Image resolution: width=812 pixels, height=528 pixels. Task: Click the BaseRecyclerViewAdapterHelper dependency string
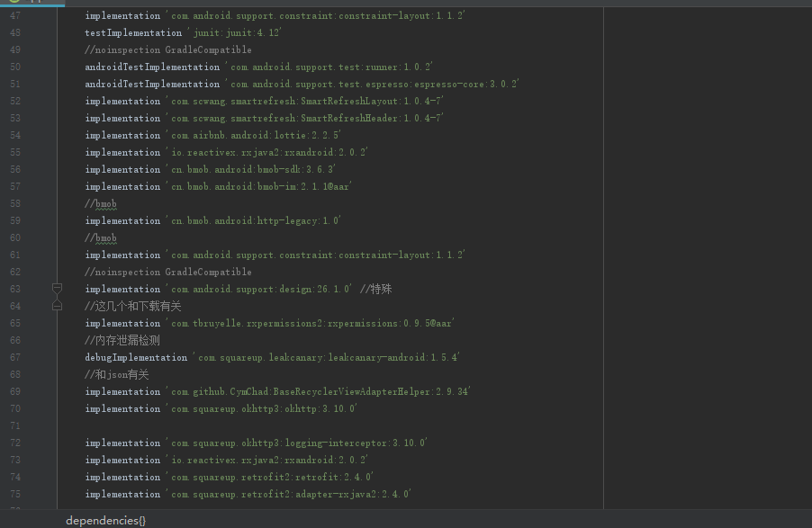pos(318,391)
